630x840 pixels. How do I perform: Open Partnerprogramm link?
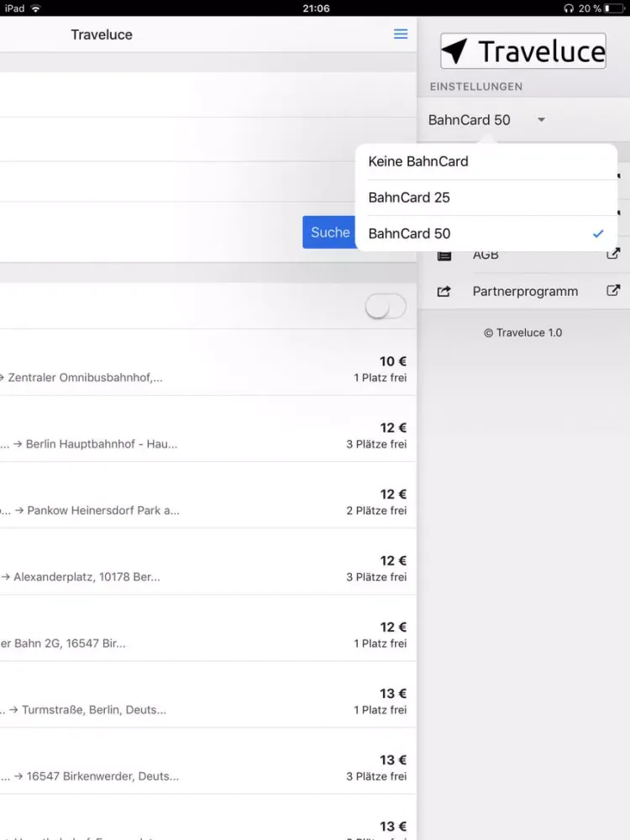(525, 291)
